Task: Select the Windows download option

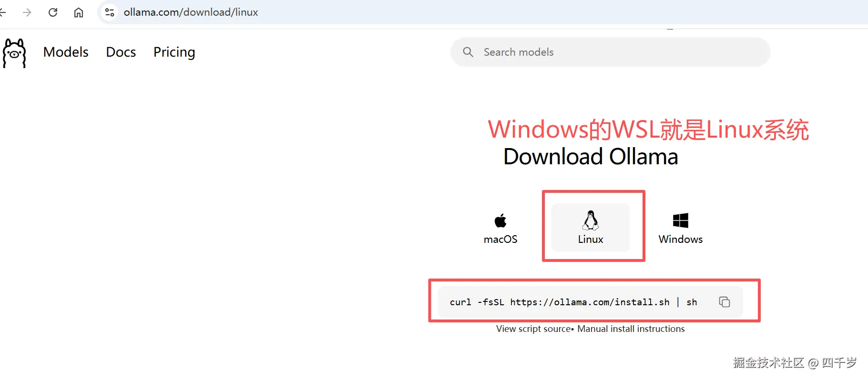Action: (x=681, y=229)
